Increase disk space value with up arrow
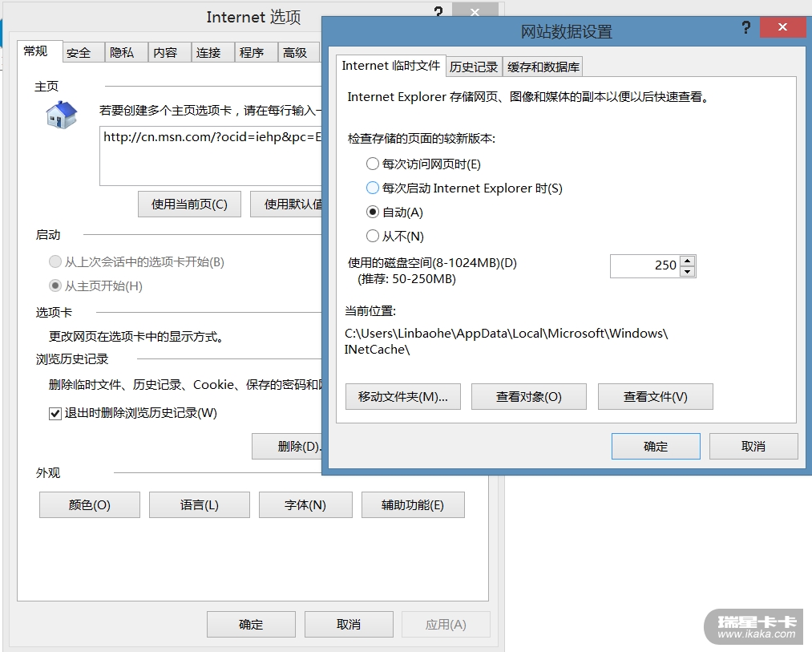Image resolution: width=812 pixels, height=652 pixels. (687, 261)
